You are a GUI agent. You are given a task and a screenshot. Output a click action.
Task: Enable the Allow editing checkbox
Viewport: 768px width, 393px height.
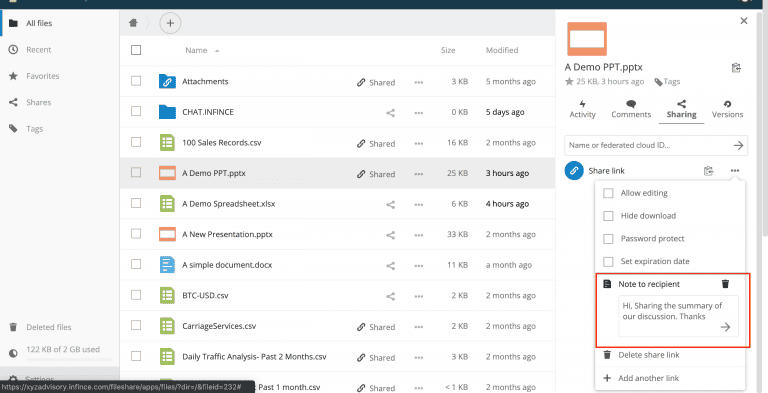(x=608, y=193)
